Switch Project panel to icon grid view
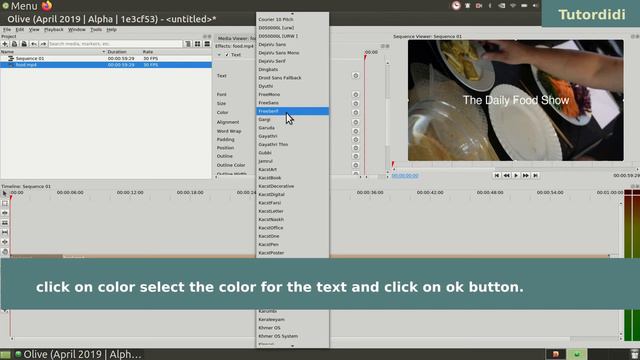 coord(198,44)
